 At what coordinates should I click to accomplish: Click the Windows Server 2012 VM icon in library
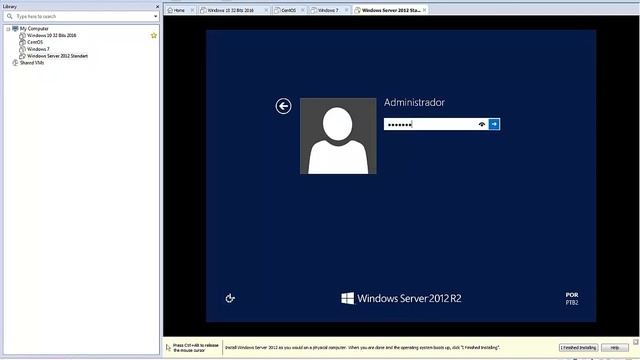point(22,56)
